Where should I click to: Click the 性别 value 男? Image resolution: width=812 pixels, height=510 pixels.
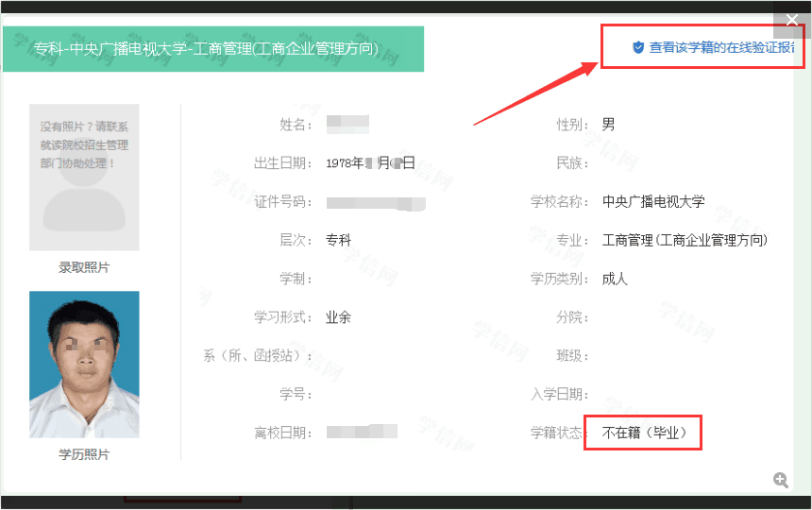click(608, 124)
